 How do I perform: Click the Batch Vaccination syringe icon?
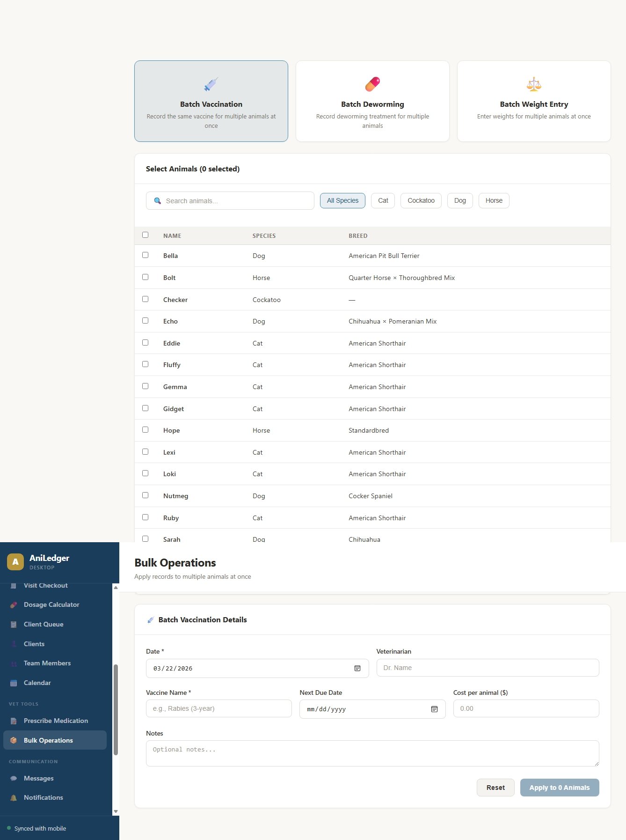coord(211,84)
